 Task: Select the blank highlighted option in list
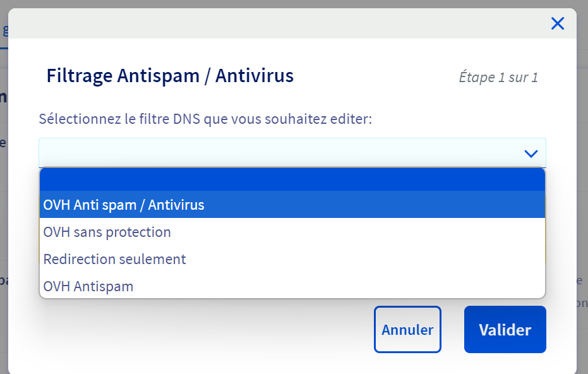(292, 179)
